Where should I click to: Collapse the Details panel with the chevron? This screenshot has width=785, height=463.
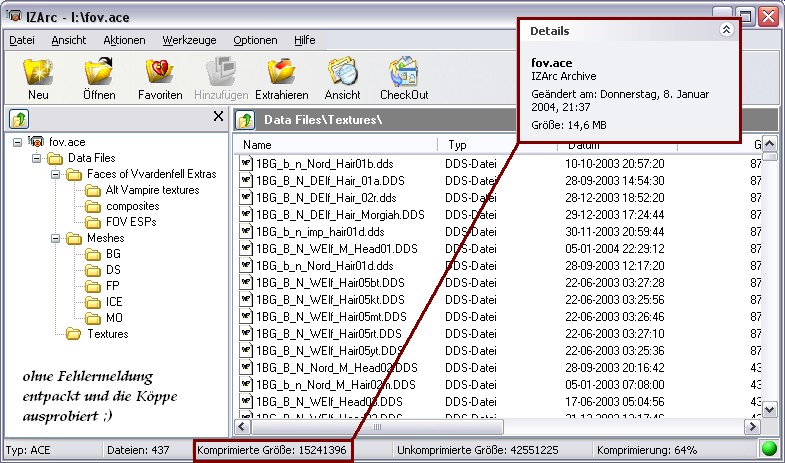click(x=726, y=31)
